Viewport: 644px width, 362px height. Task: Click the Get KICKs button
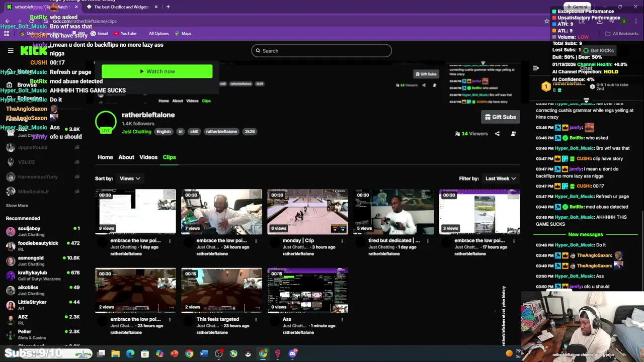(x=598, y=51)
